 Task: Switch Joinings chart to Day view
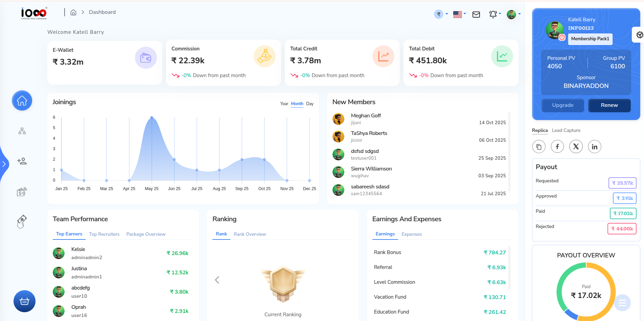[309, 104]
